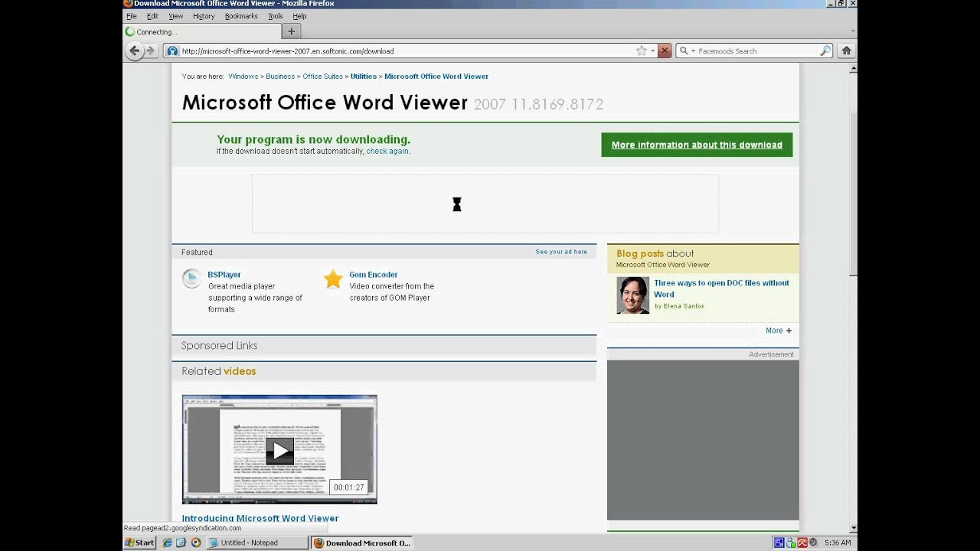Screen dimensions: 980x551
Task: Open 'Three ways to open DOC files' post
Action: pos(721,289)
